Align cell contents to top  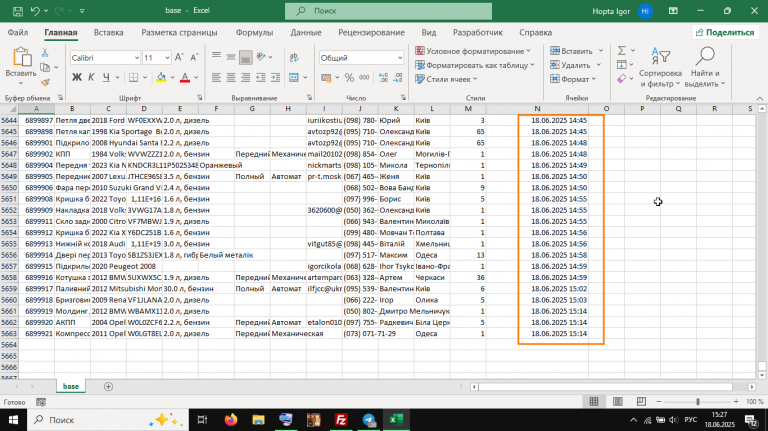click(216, 58)
